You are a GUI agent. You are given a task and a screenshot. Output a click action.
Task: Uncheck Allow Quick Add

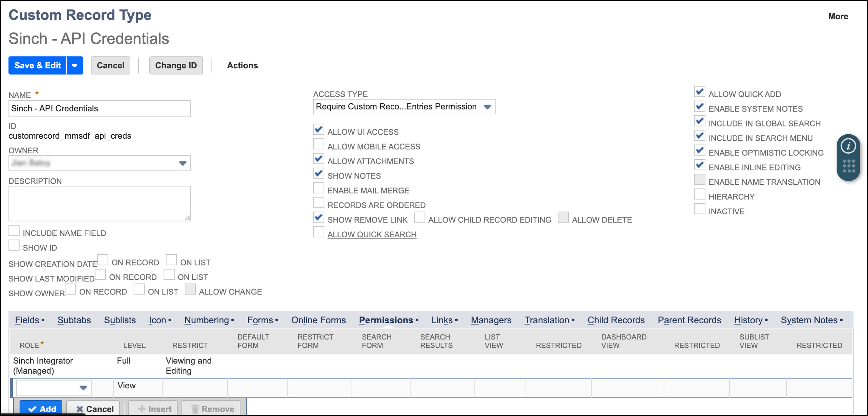coord(700,92)
